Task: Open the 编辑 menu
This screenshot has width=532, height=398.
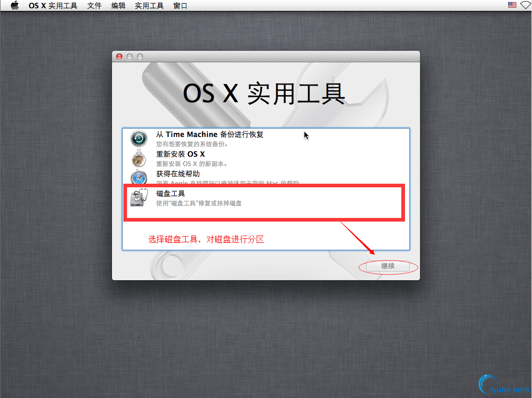Action: (118, 6)
